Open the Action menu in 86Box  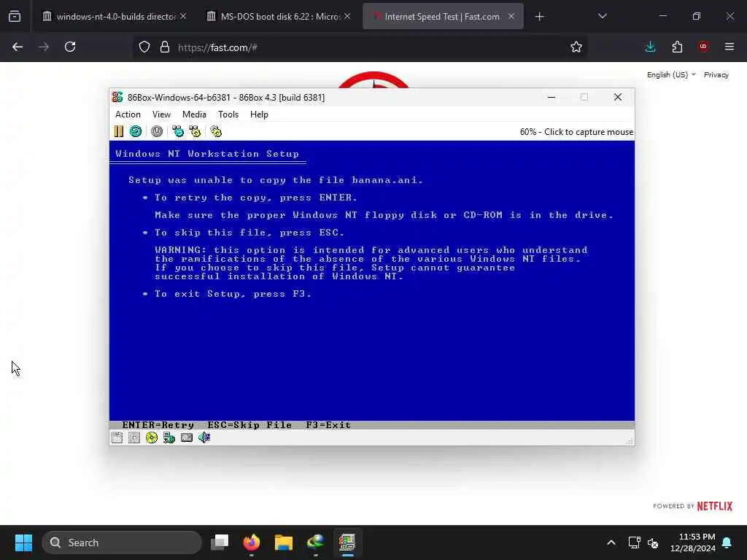128,114
